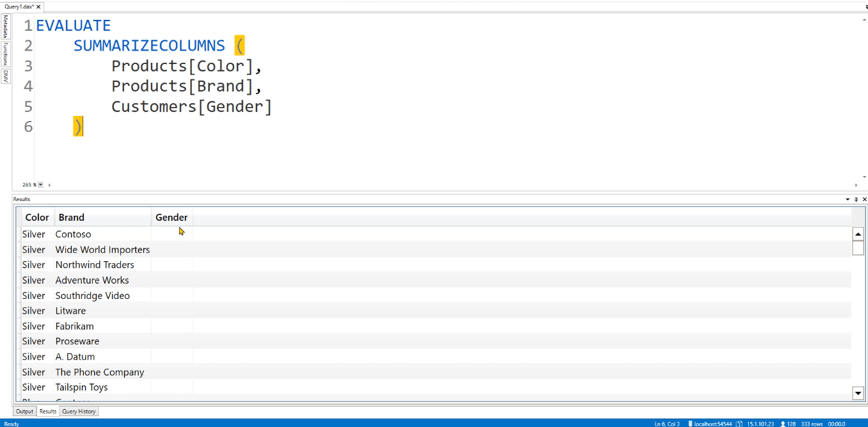Image resolution: width=868 pixels, height=427 pixels.
Task: Click Products[Color] in the query editor
Action: [182, 66]
